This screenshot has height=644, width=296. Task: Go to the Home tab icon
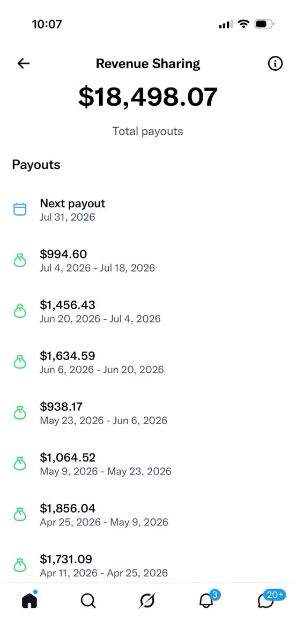(29, 601)
